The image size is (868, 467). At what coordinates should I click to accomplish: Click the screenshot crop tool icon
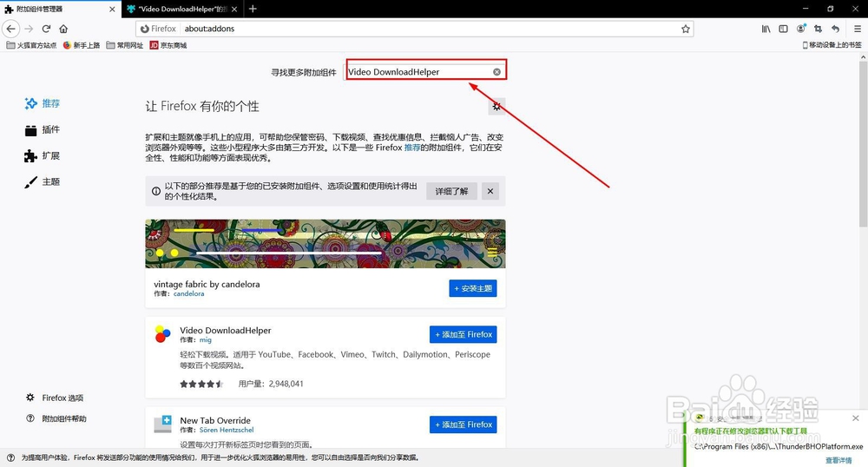click(819, 29)
